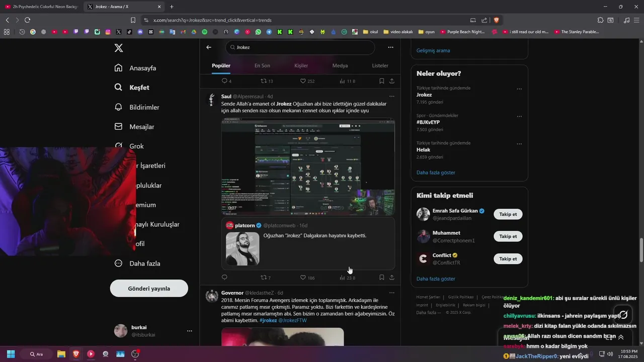Open options for Jrokez trend
The image size is (644, 362).
(x=519, y=89)
